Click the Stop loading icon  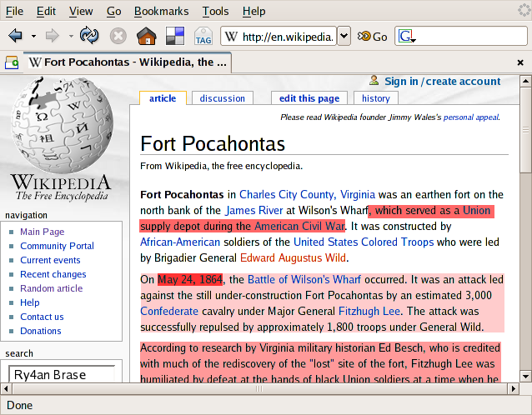coord(118,36)
